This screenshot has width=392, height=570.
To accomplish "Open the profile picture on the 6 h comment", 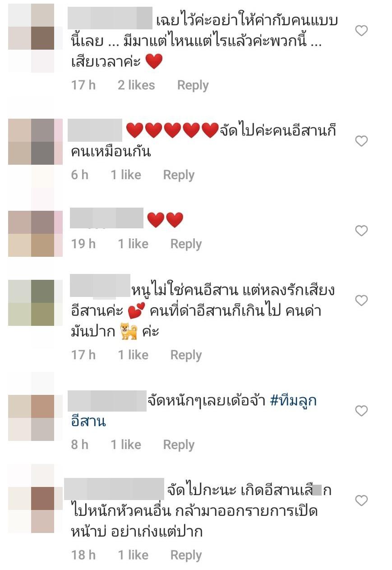I will click(x=31, y=141).
